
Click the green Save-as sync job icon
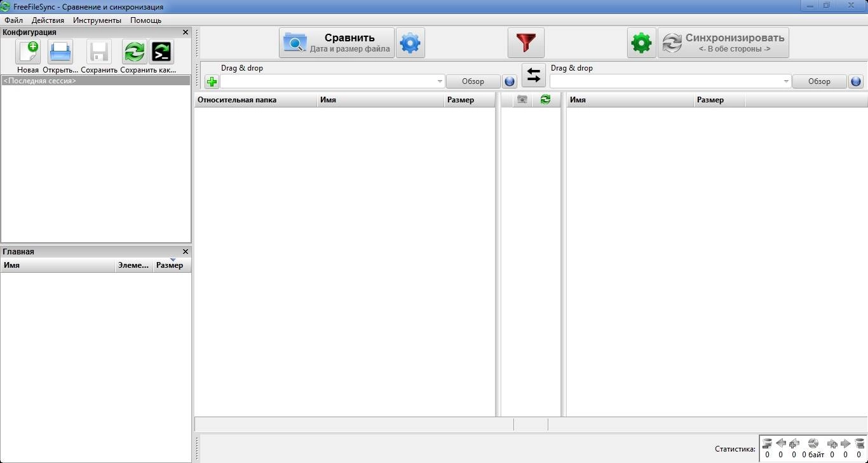(134, 52)
